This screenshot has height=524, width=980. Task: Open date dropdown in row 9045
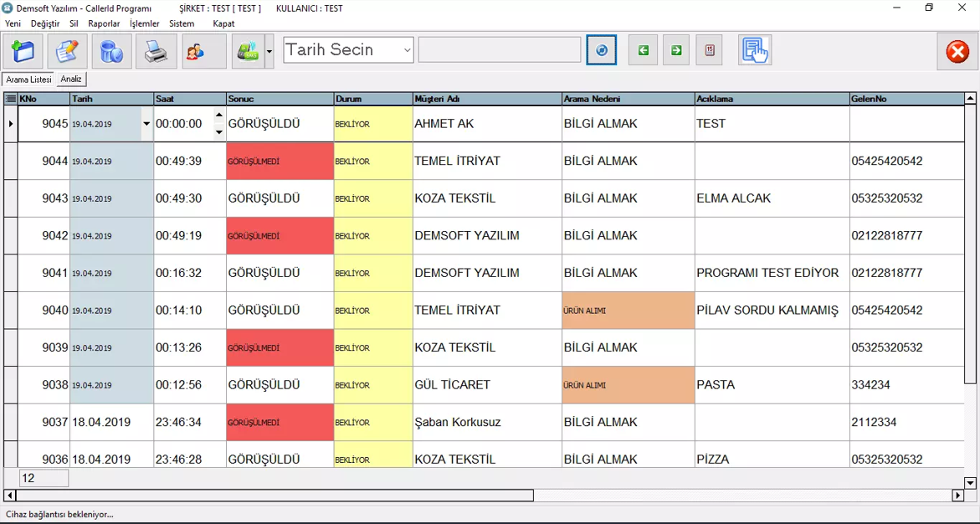tap(146, 124)
